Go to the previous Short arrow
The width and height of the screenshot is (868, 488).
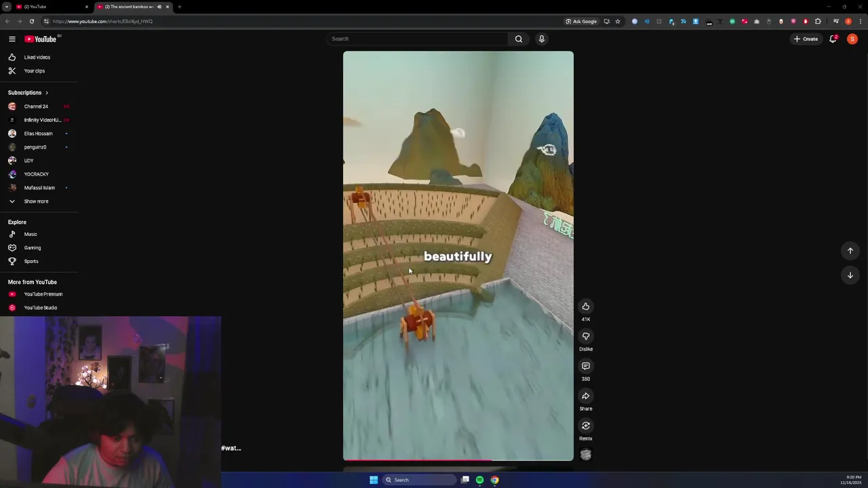point(850,251)
